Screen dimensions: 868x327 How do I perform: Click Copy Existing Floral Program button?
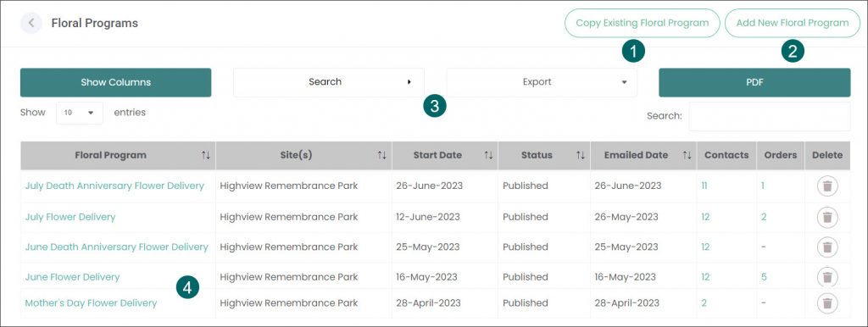click(643, 23)
